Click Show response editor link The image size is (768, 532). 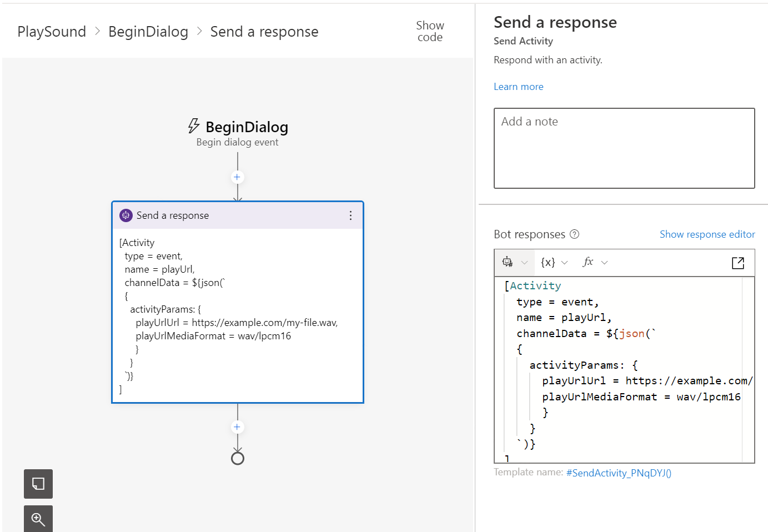coord(707,234)
